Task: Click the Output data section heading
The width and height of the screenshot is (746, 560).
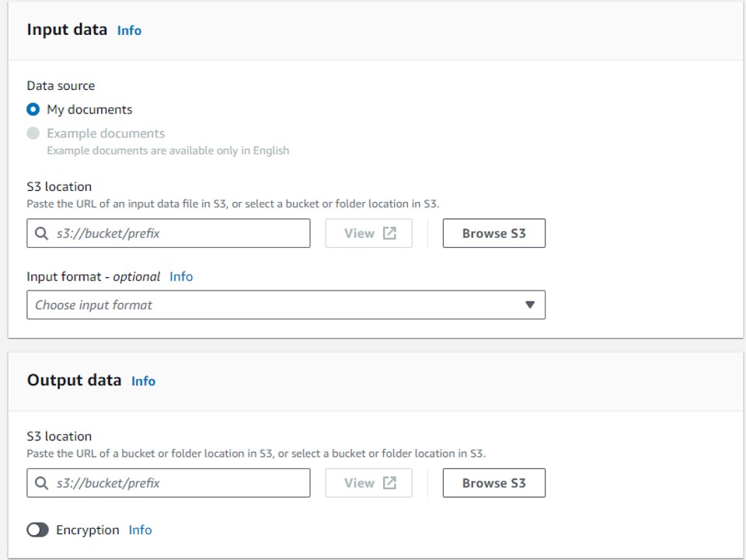Action: (x=74, y=380)
